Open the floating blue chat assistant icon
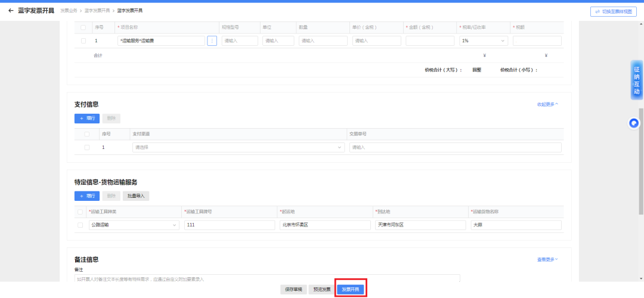 pos(634,123)
